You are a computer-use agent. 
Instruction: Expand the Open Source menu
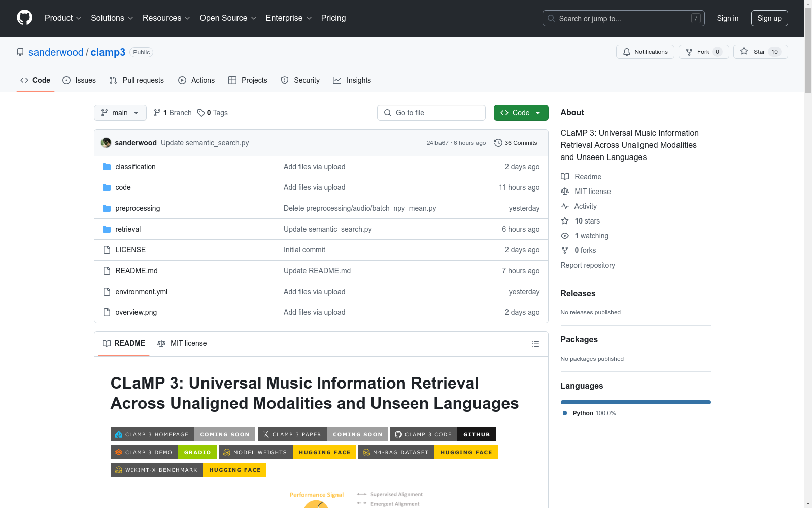pos(228,18)
